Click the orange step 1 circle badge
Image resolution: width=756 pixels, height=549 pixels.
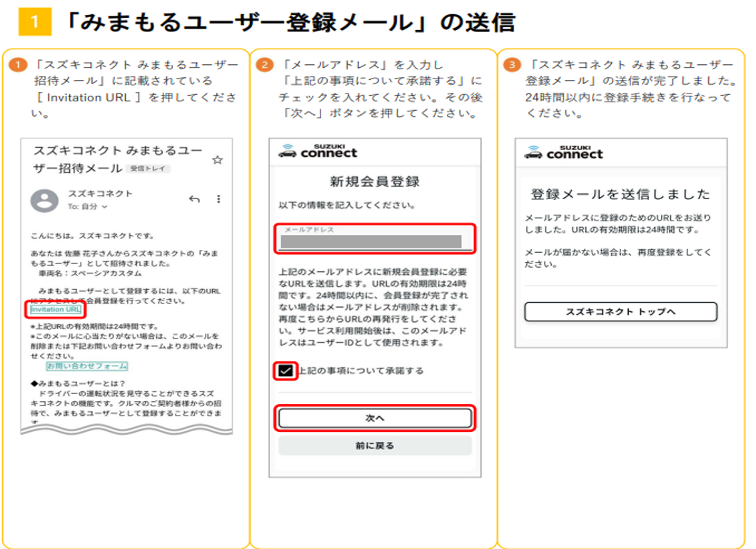point(17,66)
